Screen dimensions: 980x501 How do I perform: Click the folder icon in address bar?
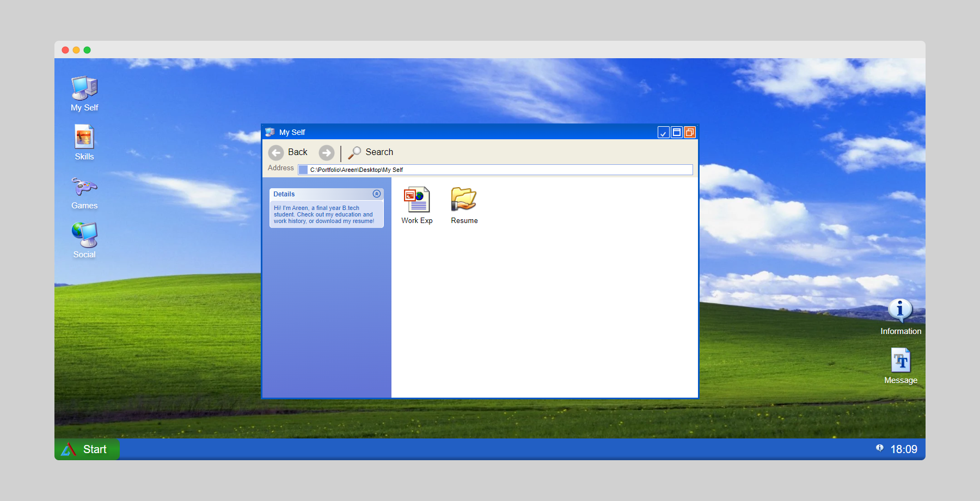tap(303, 170)
